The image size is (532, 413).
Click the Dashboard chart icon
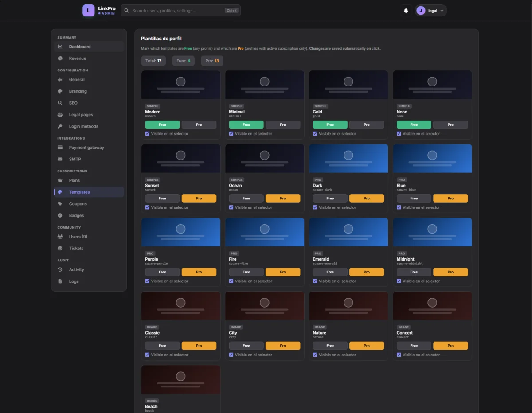point(60,47)
